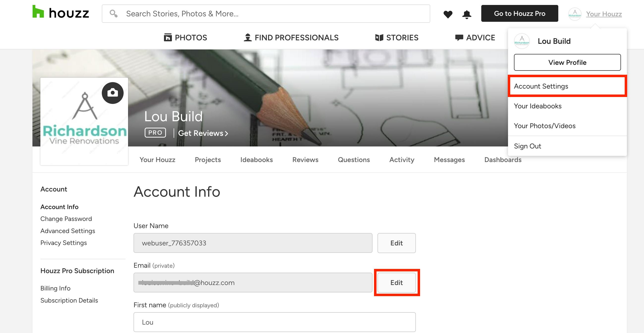The height and width of the screenshot is (333, 644).
Task: Open Find Professionals nav menu
Action: [291, 38]
